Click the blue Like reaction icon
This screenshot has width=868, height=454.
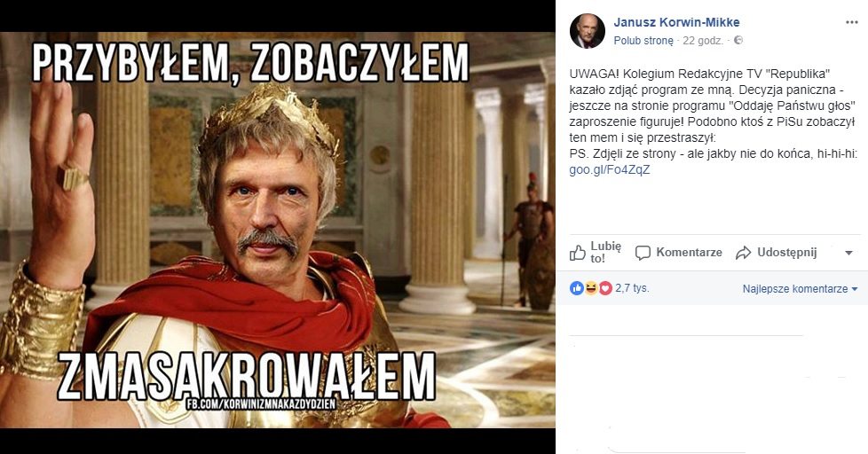click(576, 288)
